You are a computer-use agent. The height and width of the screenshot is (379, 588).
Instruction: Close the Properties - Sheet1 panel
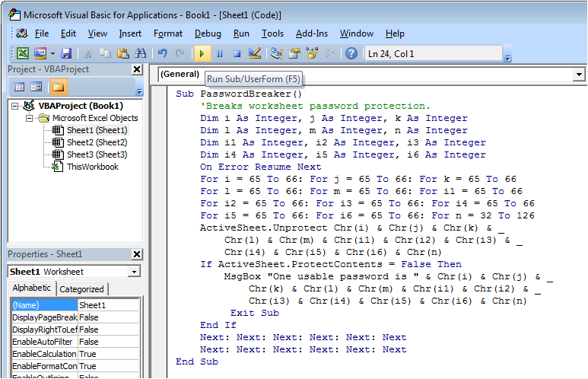pos(137,254)
